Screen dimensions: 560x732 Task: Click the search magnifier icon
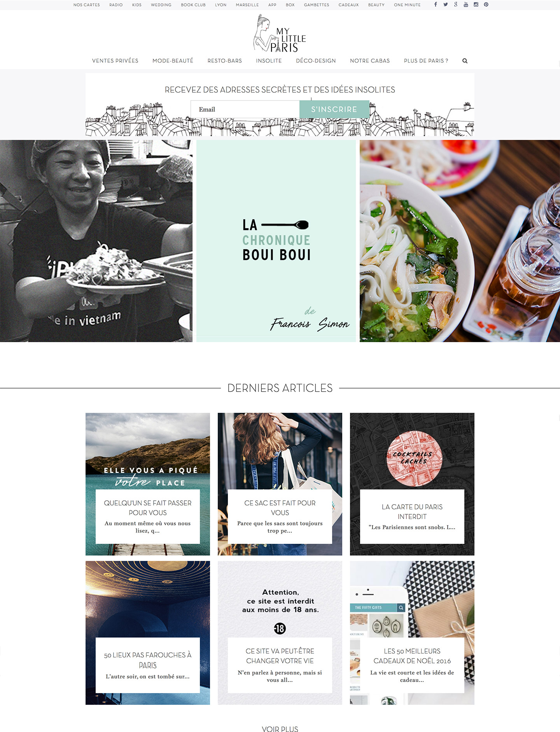465,61
